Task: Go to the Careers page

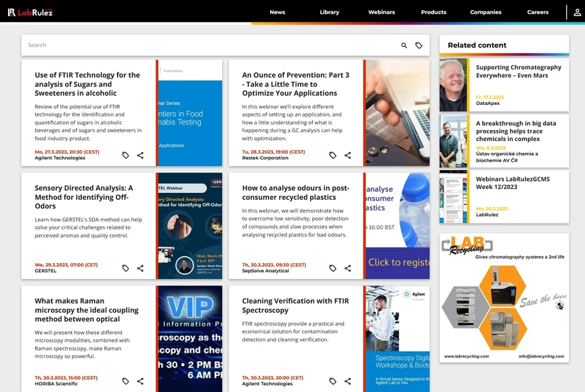Action: tap(538, 12)
